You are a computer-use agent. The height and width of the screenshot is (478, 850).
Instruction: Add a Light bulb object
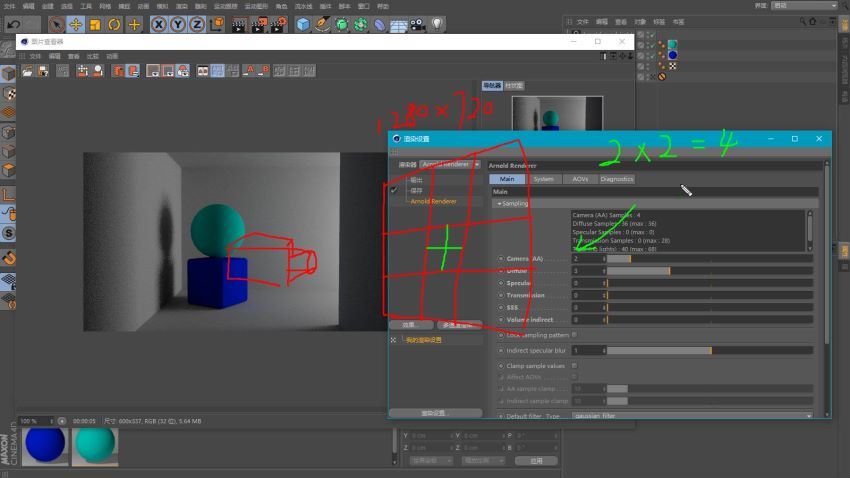coord(437,24)
